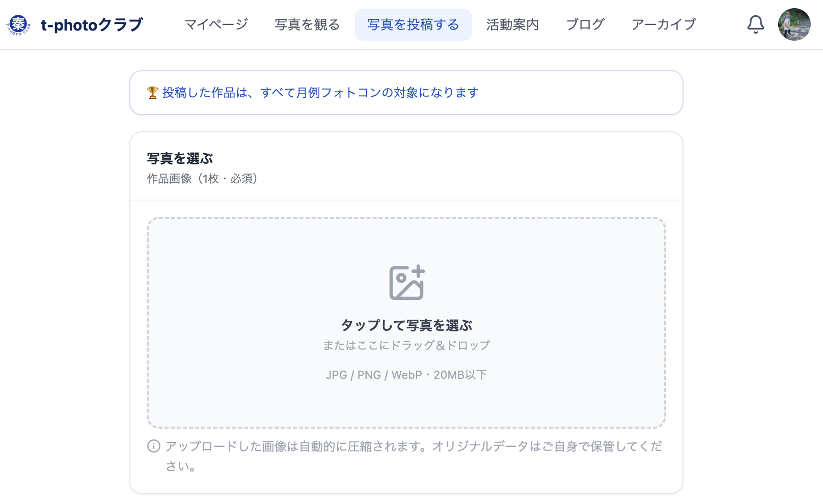
Task: Open the ブログ page
Action: [x=585, y=24]
